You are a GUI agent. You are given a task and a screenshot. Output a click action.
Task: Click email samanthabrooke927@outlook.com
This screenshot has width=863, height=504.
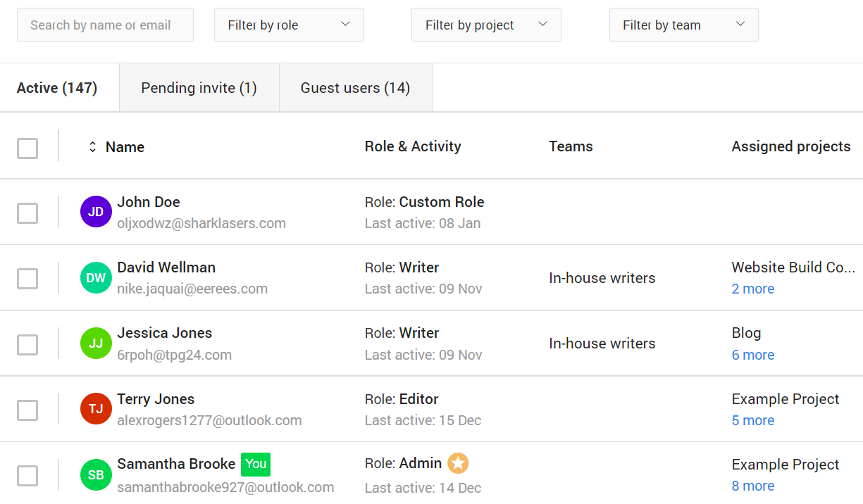tap(225, 487)
